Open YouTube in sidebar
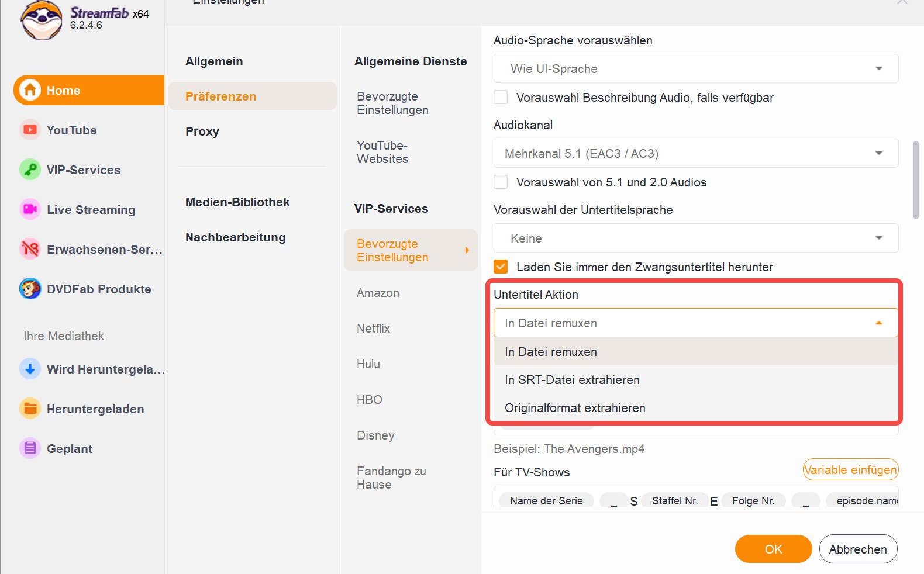This screenshot has height=574, width=924. 71,130
